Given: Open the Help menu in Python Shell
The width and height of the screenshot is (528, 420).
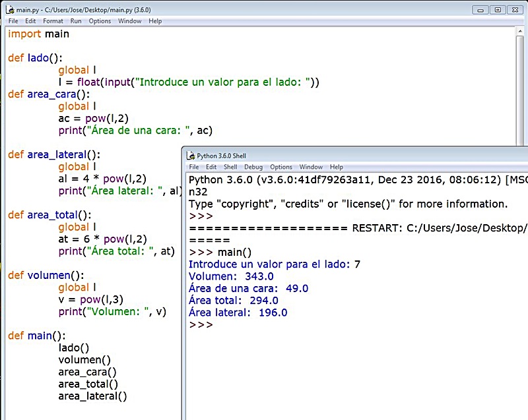Looking at the screenshot, I should pyautogui.click(x=337, y=167).
